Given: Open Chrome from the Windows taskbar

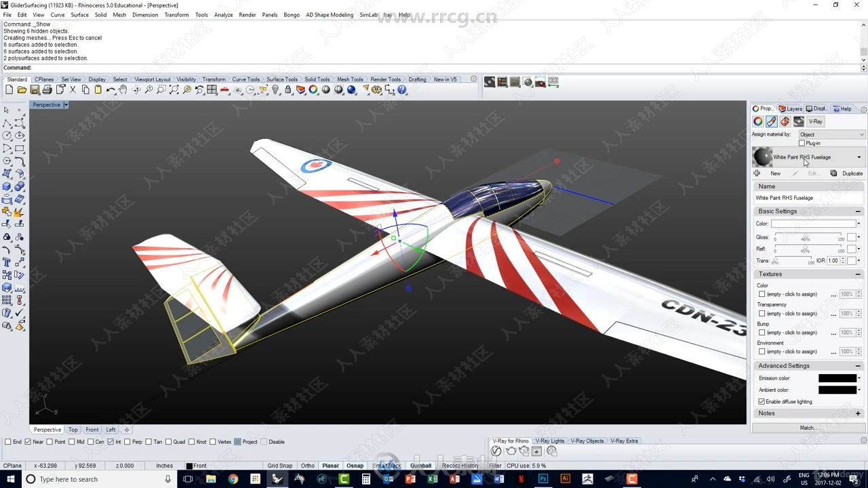Looking at the screenshot, I should coord(233,479).
